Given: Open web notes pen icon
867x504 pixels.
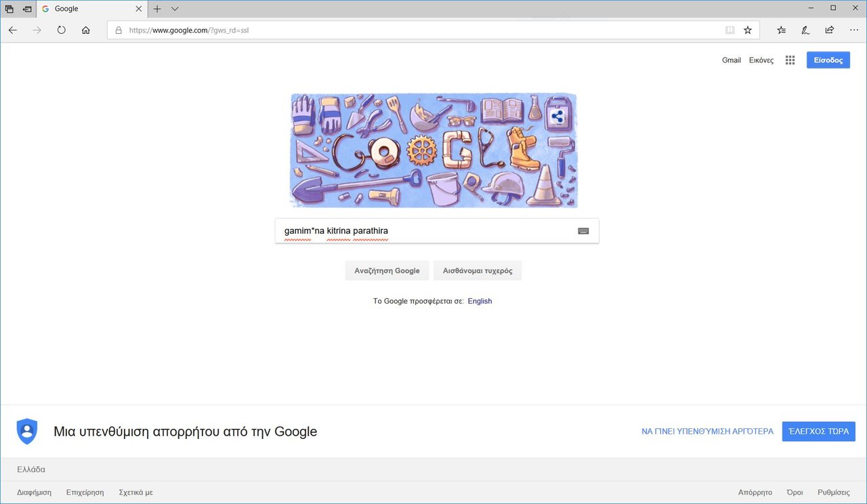Looking at the screenshot, I should point(805,30).
